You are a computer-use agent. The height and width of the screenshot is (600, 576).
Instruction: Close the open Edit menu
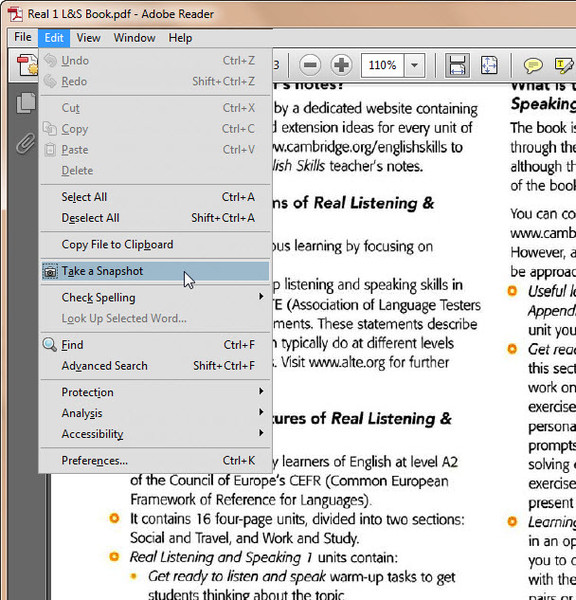54,38
